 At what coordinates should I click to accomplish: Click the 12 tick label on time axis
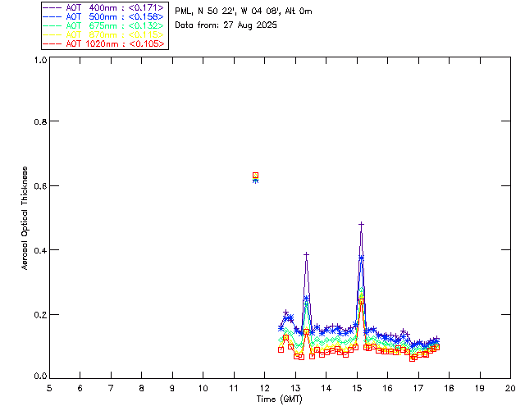click(x=264, y=388)
